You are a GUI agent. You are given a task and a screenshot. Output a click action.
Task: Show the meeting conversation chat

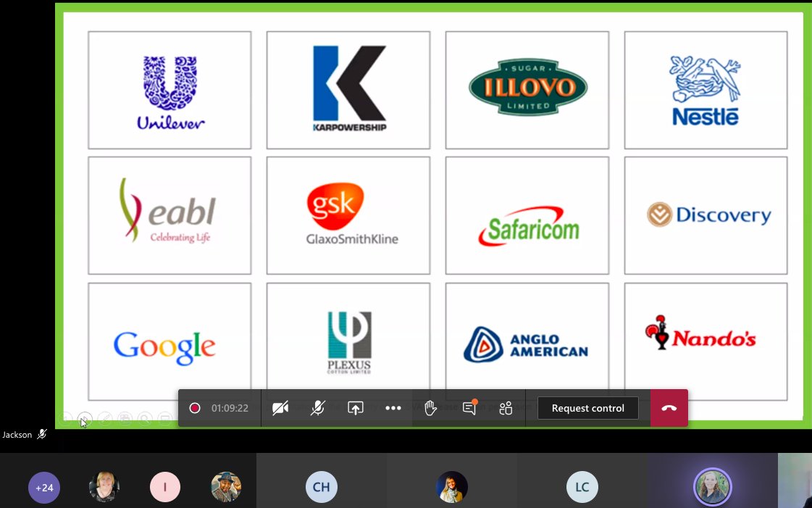(x=469, y=407)
